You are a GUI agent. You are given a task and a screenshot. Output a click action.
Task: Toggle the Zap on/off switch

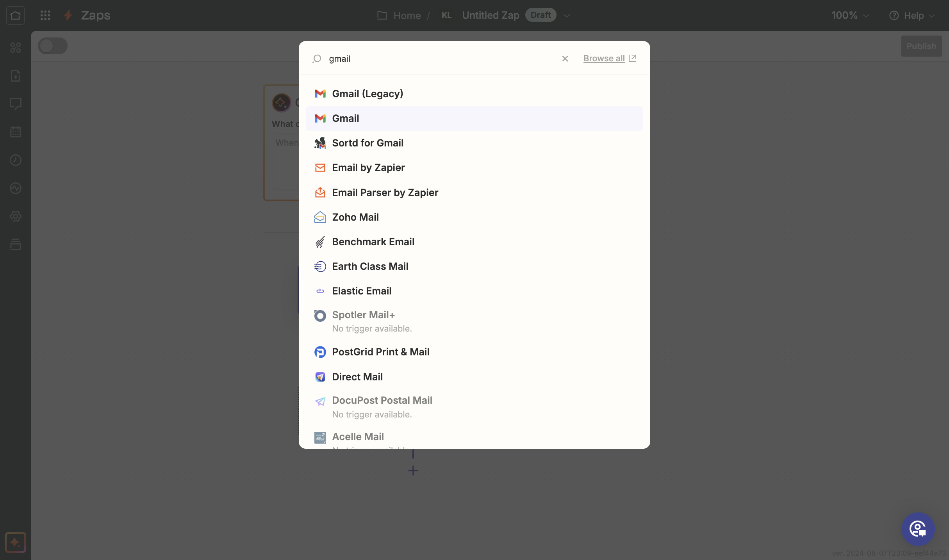pyautogui.click(x=53, y=46)
